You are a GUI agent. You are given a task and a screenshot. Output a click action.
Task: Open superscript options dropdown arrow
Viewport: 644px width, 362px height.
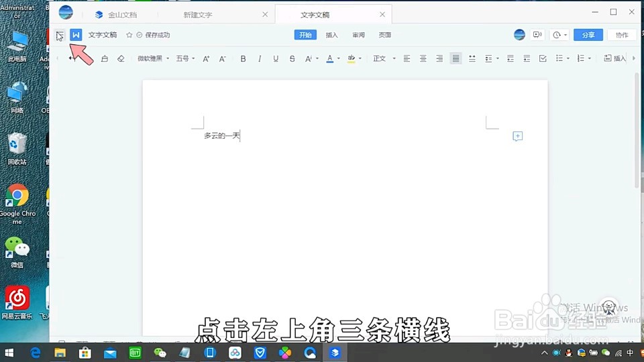click(317, 59)
